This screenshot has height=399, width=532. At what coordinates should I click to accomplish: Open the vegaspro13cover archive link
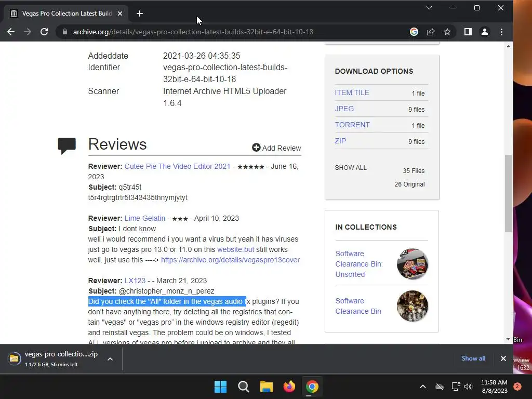tap(230, 260)
